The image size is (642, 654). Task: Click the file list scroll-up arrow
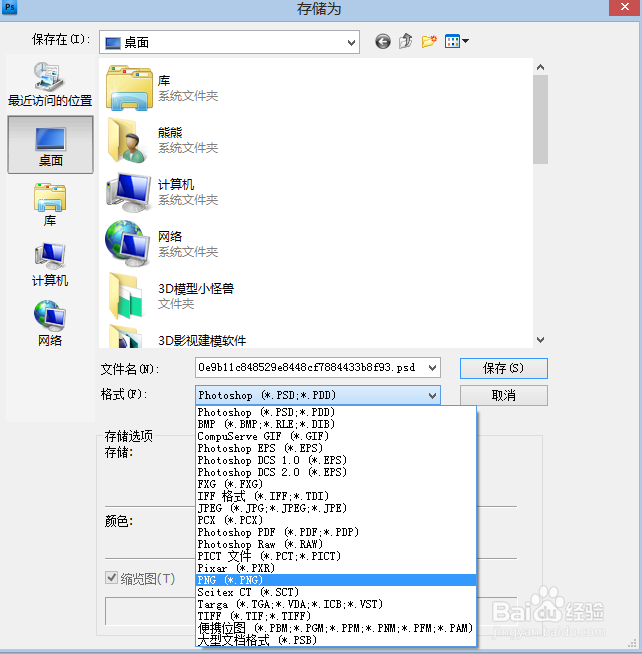click(x=540, y=67)
